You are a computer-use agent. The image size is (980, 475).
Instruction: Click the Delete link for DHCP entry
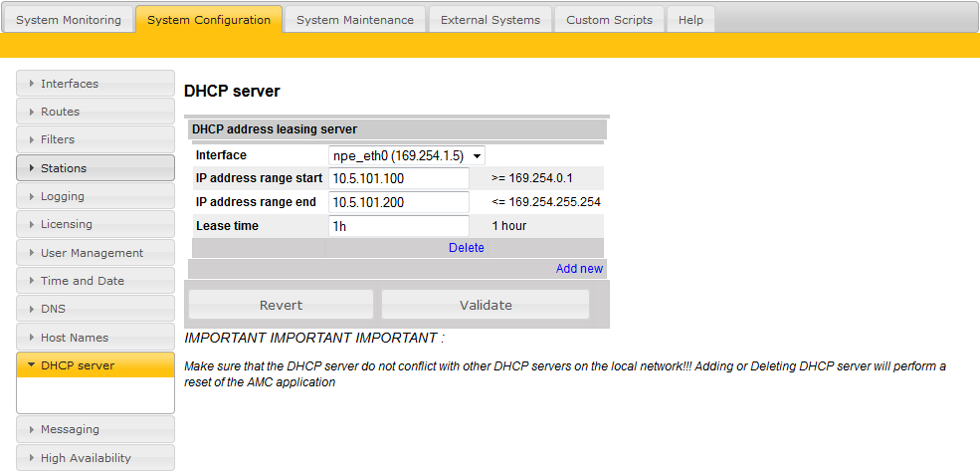coord(466,248)
